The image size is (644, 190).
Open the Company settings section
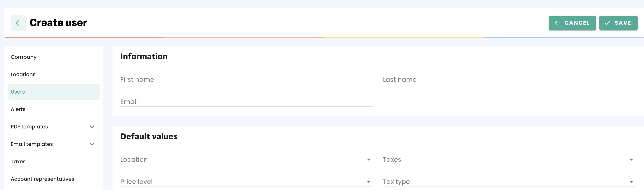point(24,57)
